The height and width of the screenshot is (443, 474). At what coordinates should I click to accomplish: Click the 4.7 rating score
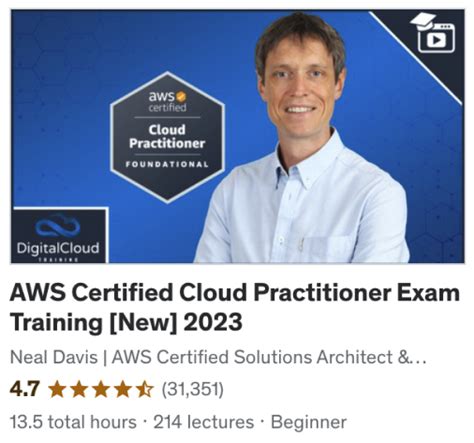pyautogui.click(x=25, y=389)
